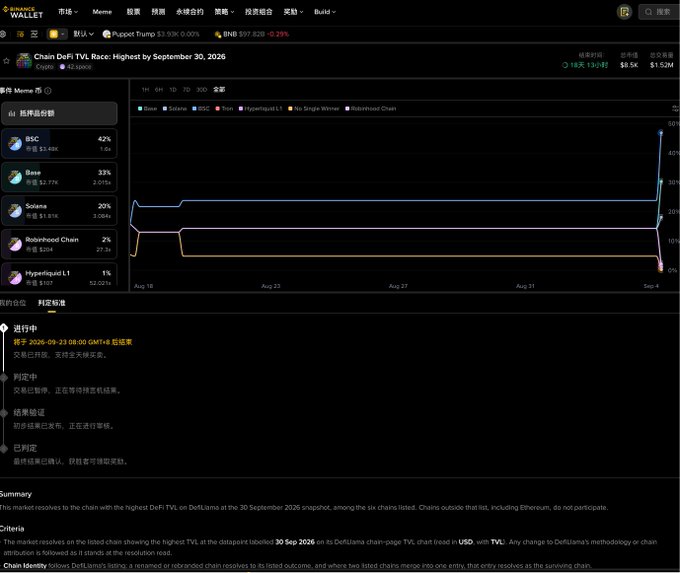Click the 进行中 status marker icon
680x573 pixels.
4,328
